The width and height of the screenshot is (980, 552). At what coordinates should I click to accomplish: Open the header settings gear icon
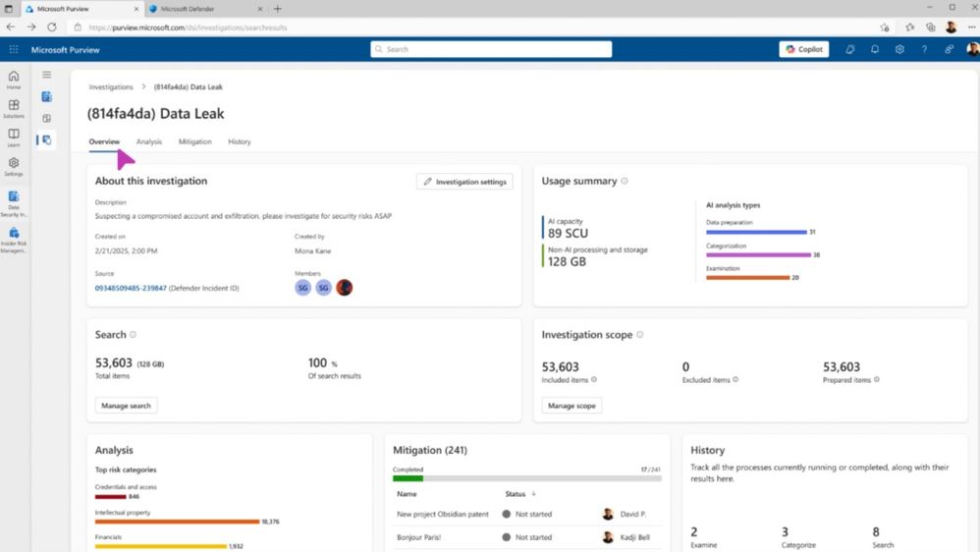click(899, 49)
